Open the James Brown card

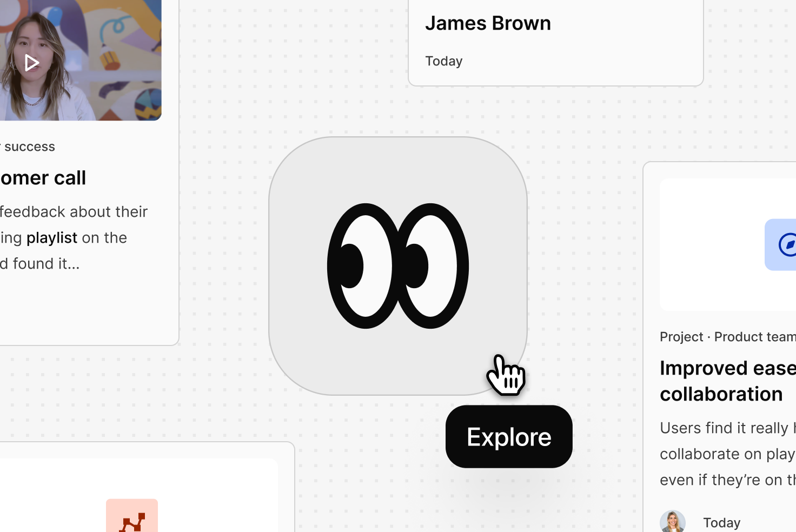(556, 41)
